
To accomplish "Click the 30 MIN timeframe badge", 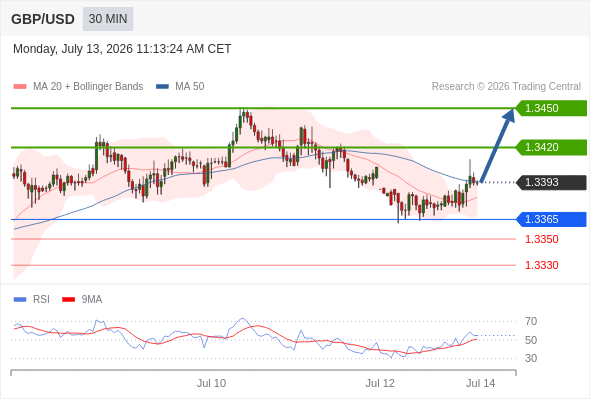I will (108, 19).
